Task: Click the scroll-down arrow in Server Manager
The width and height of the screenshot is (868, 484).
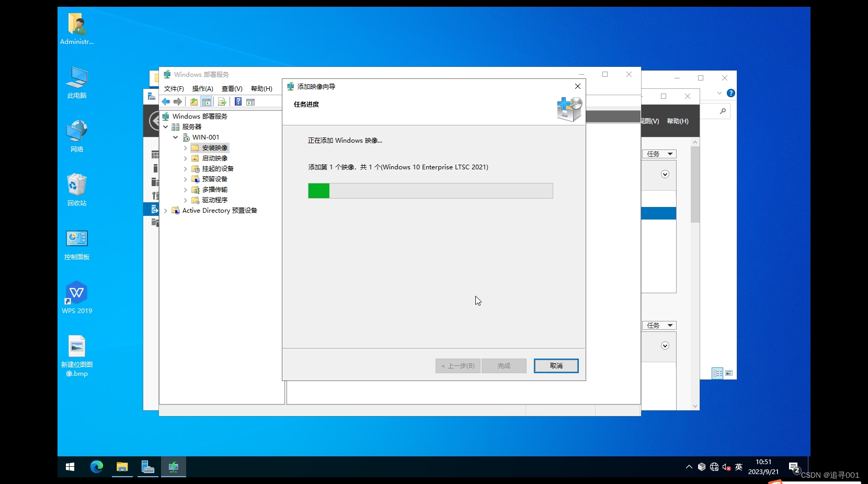Action: [695, 406]
